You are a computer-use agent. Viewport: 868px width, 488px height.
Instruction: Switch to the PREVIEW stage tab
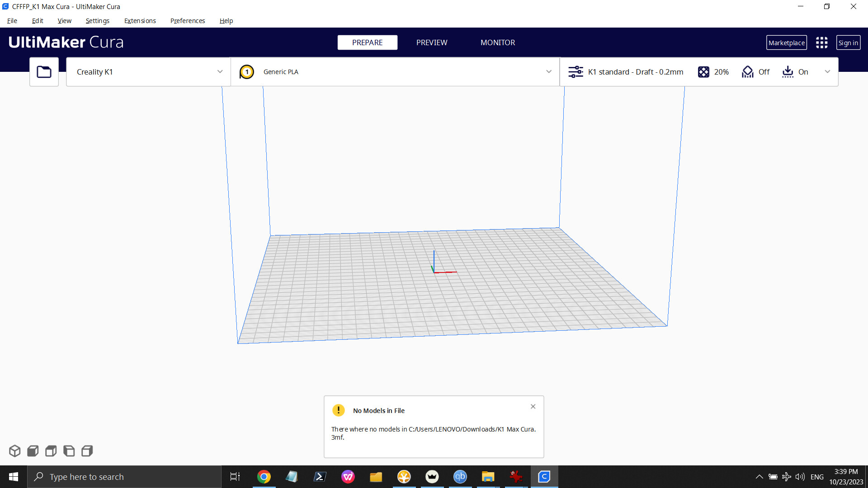[x=431, y=42]
